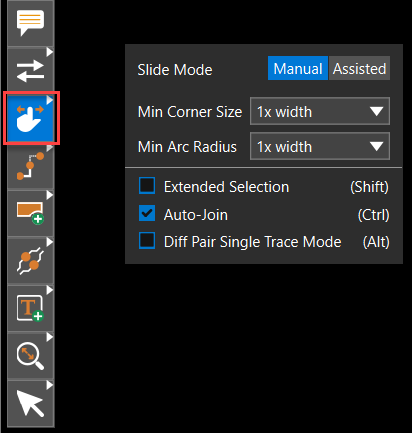Expand the add text tool flyout triangle
Viewport: 412px width, 433px height.
click(50, 290)
